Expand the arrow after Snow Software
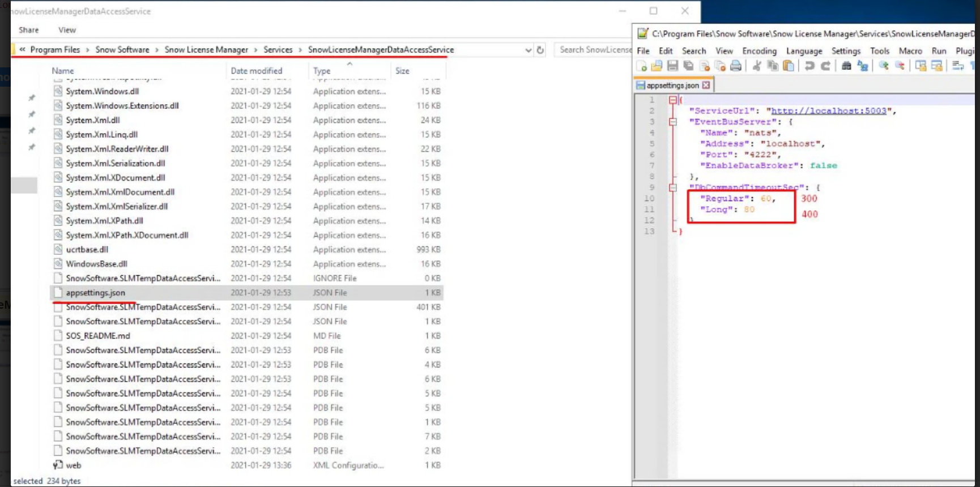 click(157, 50)
